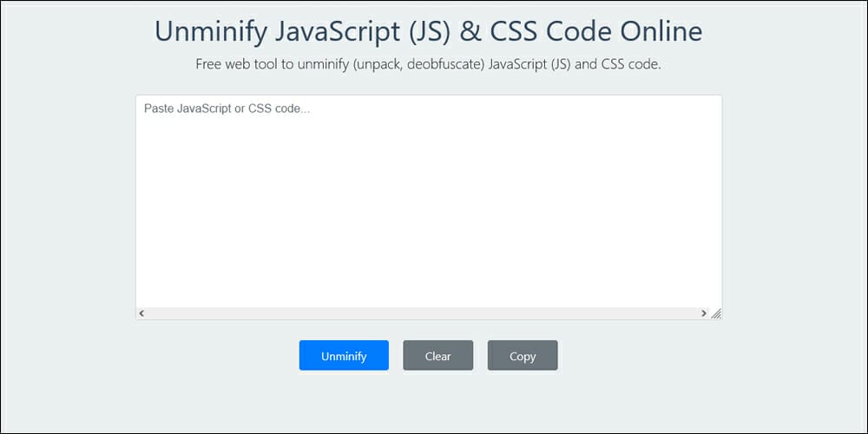
Task: Click 'unpack' in the subtitle parentheses
Action: (x=371, y=65)
